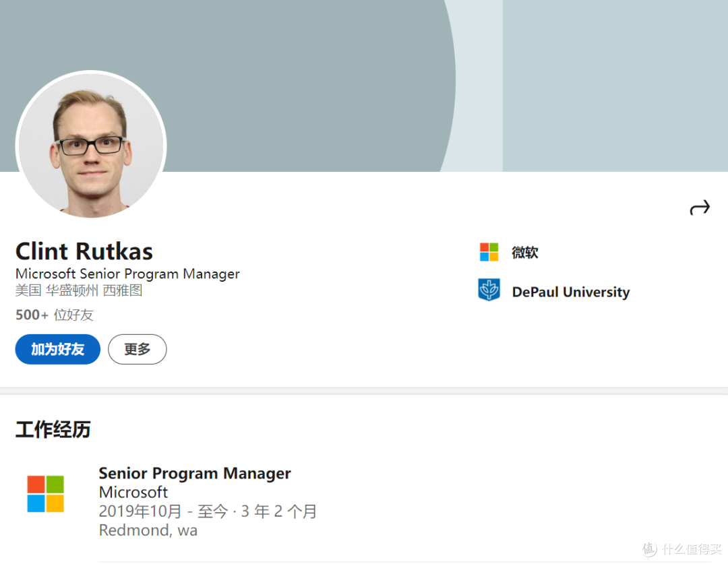Viewport: 728px width, 564px height.
Task: Click the grey profile banner image
Action: pos(364,86)
